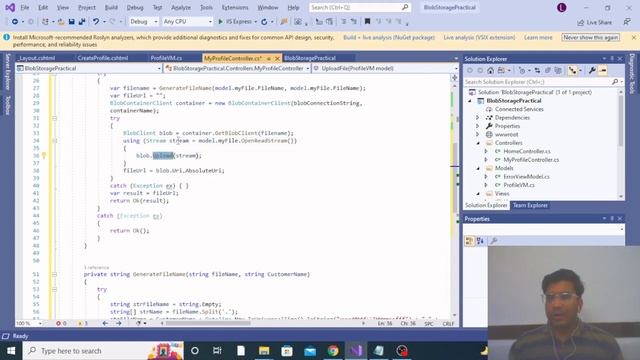Toggle Categorized view in Properties panel
640x360 pixels.
tap(469, 241)
